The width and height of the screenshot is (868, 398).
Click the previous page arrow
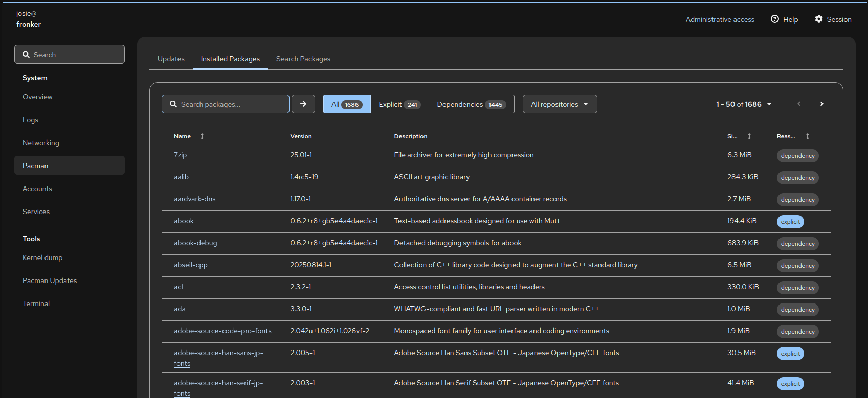click(x=799, y=104)
